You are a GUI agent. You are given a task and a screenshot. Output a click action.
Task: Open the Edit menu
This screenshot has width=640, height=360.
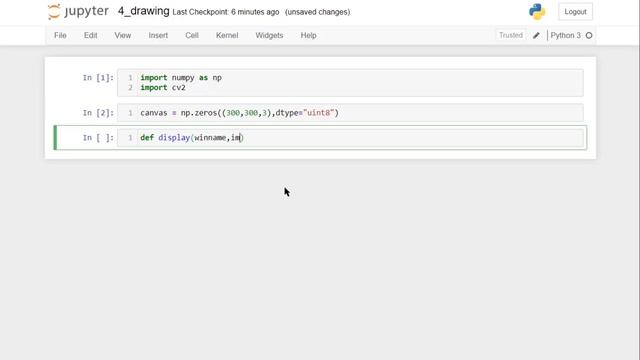click(x=90, y=36)
